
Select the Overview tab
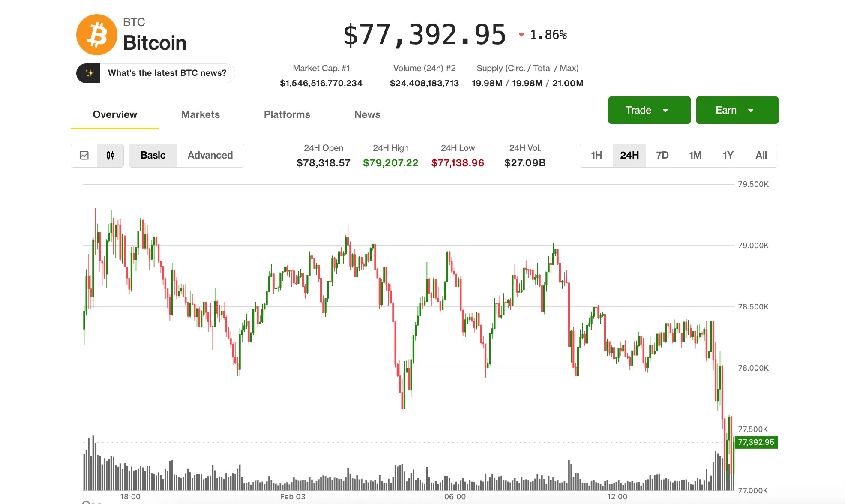click(114, 114)
